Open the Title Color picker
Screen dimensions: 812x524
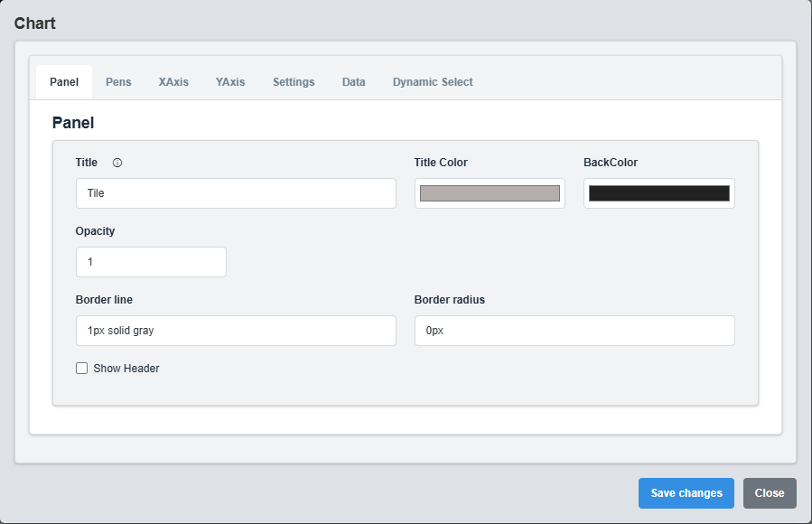click(489, 192)
